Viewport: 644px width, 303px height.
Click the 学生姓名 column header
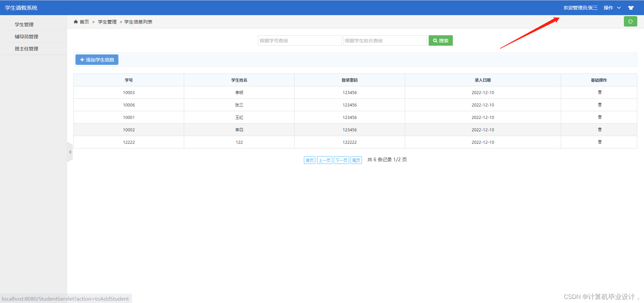[239, 80]
